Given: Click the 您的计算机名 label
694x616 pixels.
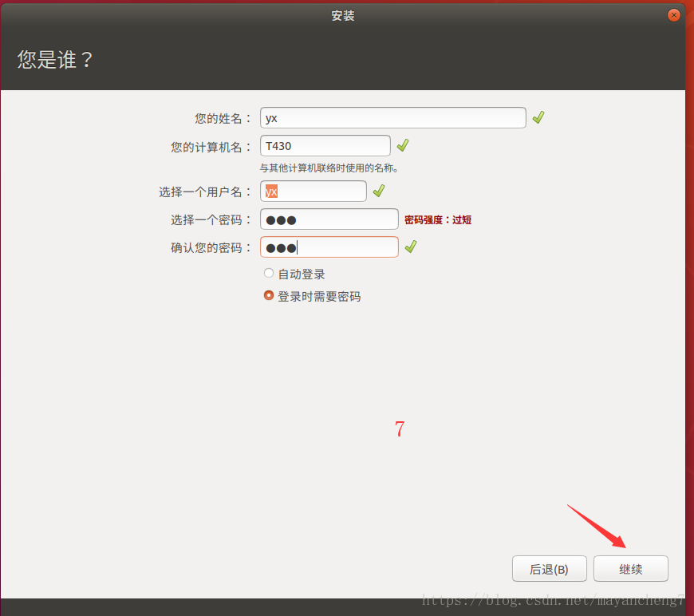Looking at the screenshot, I should click(x=211, y=147).
